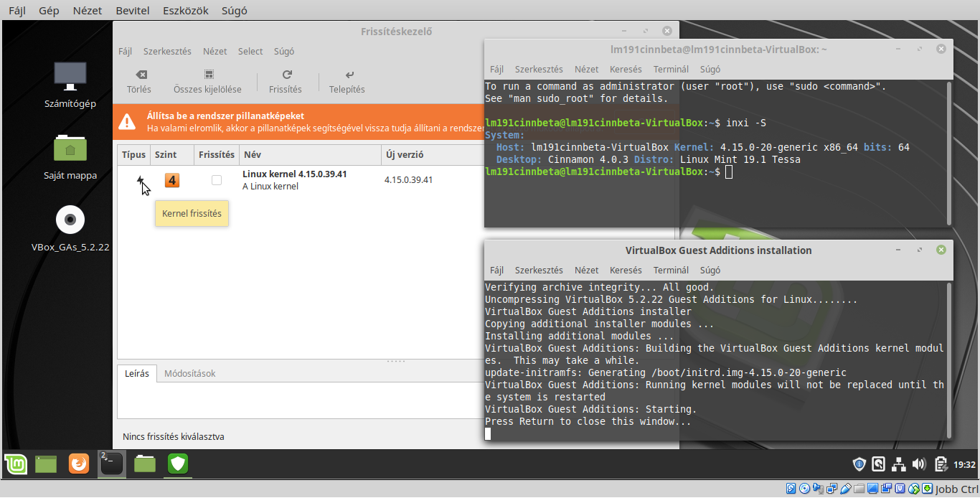Open VirtualBox Bevitel menu
The image size is (980, 498).
(132, 11)
